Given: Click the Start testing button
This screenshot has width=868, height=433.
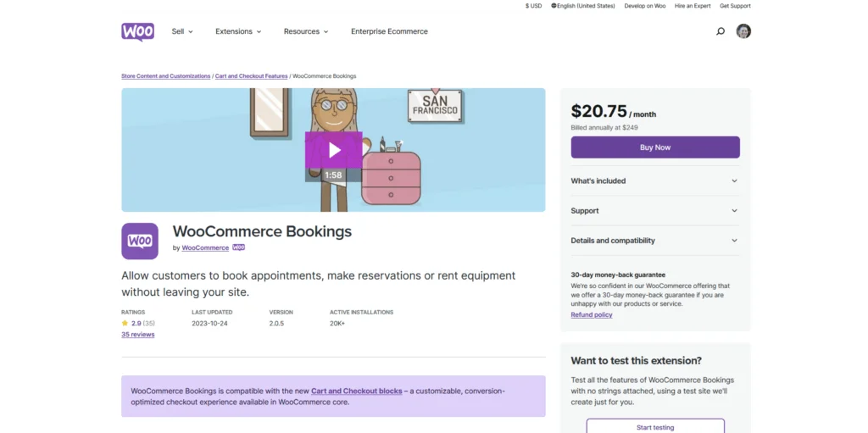Looking at the screenshot, I should point(655,427).
